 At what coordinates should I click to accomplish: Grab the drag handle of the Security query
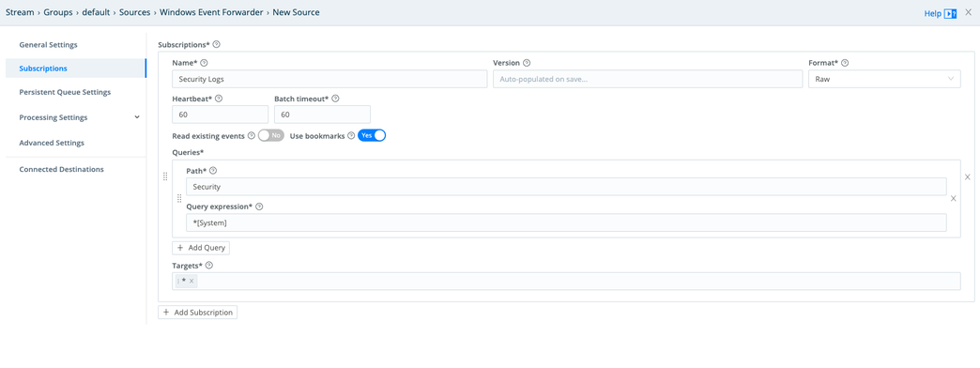(179, 198)
